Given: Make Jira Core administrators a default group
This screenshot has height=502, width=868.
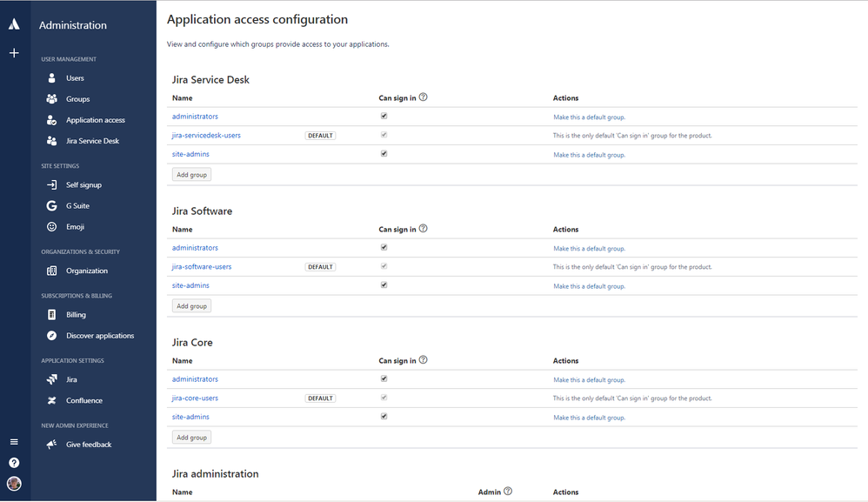Looking at the screenshot, I should (589, 379).
